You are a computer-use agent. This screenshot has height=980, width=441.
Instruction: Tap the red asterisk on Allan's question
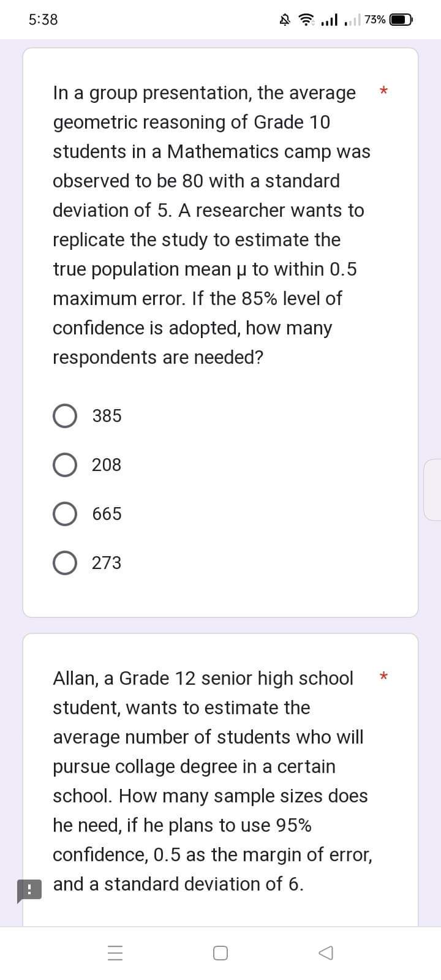[383, 676]
